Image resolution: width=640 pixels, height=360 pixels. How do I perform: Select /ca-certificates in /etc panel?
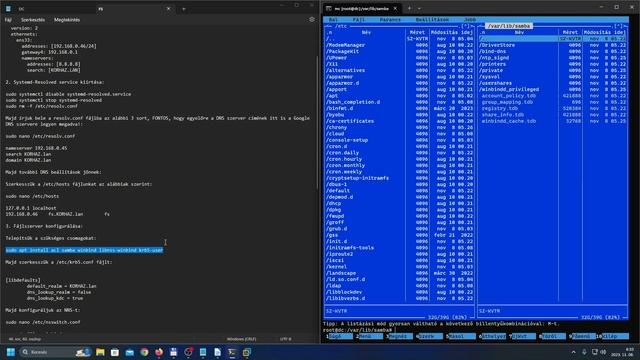(400, 121)
